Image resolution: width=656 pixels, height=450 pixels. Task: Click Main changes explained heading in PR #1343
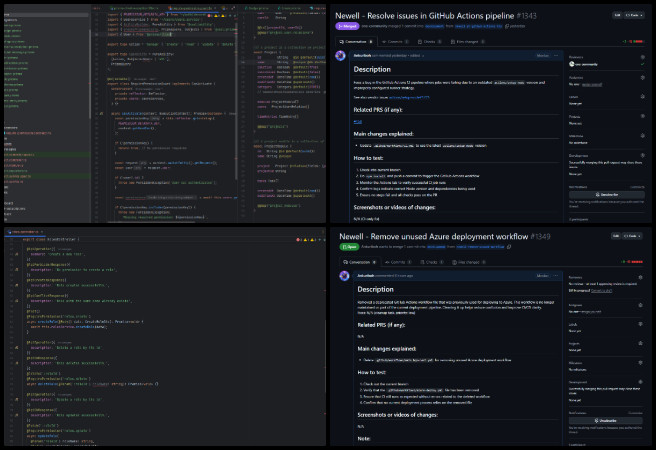(383, 134)
